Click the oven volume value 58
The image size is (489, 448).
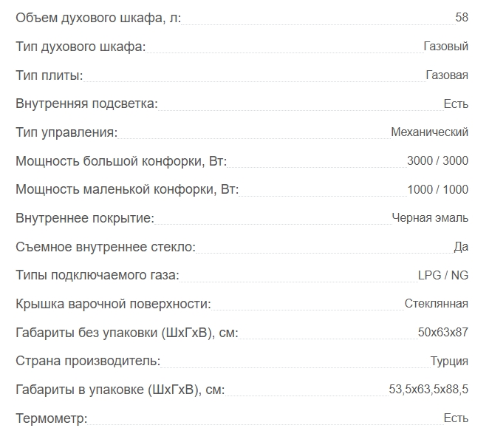tap(462, 18)
